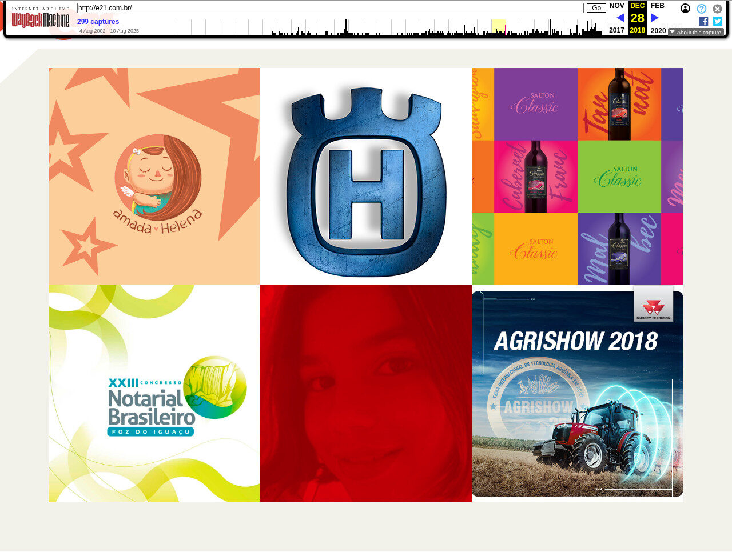Open the Agrishow 2018 tractor thumbnail

pyautogui.click(x=578, y=394)
